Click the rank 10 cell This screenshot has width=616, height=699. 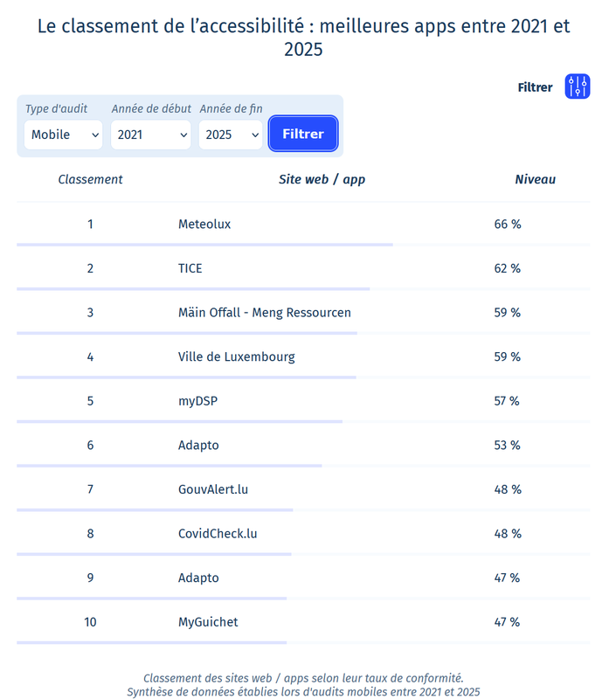pyautogui.click(x=90, y=622)
